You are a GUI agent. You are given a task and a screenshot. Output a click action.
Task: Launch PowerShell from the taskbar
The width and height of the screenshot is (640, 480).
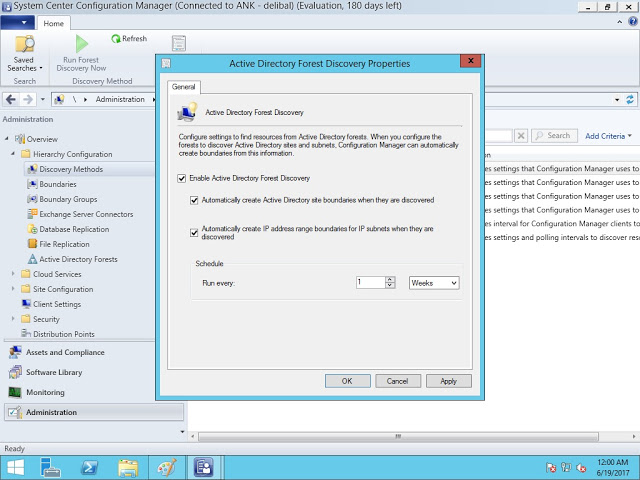click(x=88, y=467)
